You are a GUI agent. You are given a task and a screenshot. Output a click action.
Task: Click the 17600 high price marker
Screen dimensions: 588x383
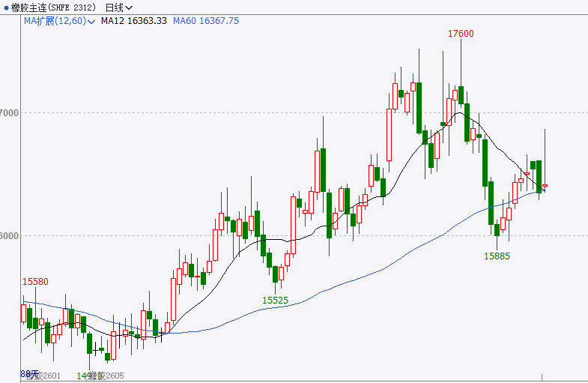click(x=461, y=34)
